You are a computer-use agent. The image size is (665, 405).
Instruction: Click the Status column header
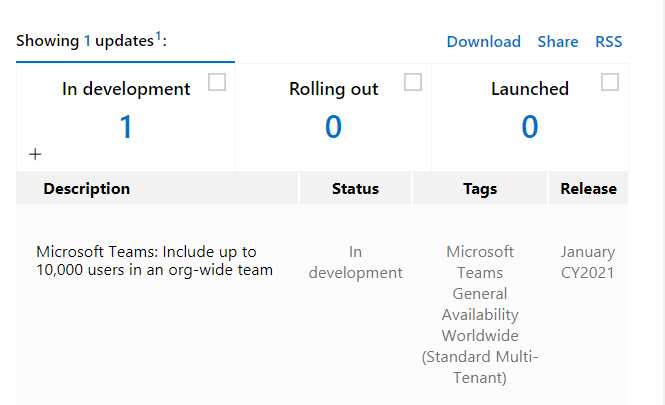click(355, 188)
